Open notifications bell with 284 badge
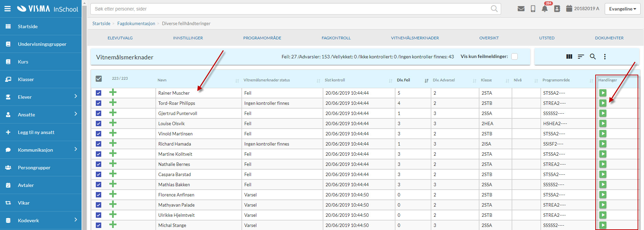 coord(544,9)
